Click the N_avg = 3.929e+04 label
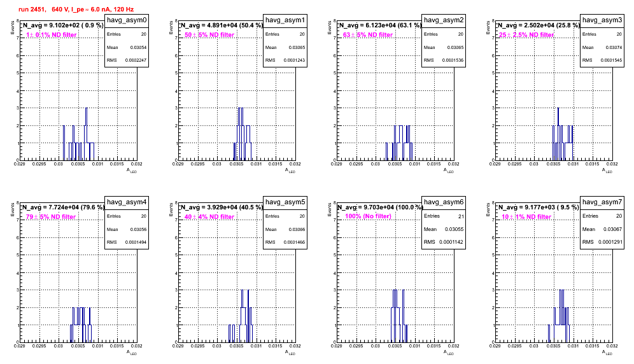This screenshot has height=364, width=634. (222, 207)
